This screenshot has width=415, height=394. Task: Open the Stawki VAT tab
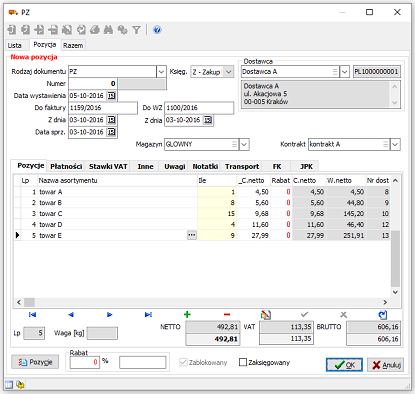click(x=108, y=166)
